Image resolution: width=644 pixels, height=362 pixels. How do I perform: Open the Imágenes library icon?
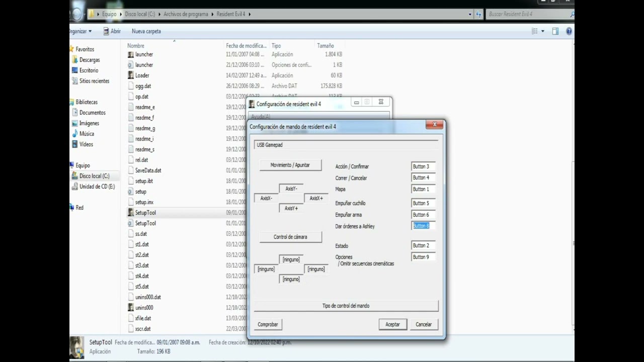point(75,123)
